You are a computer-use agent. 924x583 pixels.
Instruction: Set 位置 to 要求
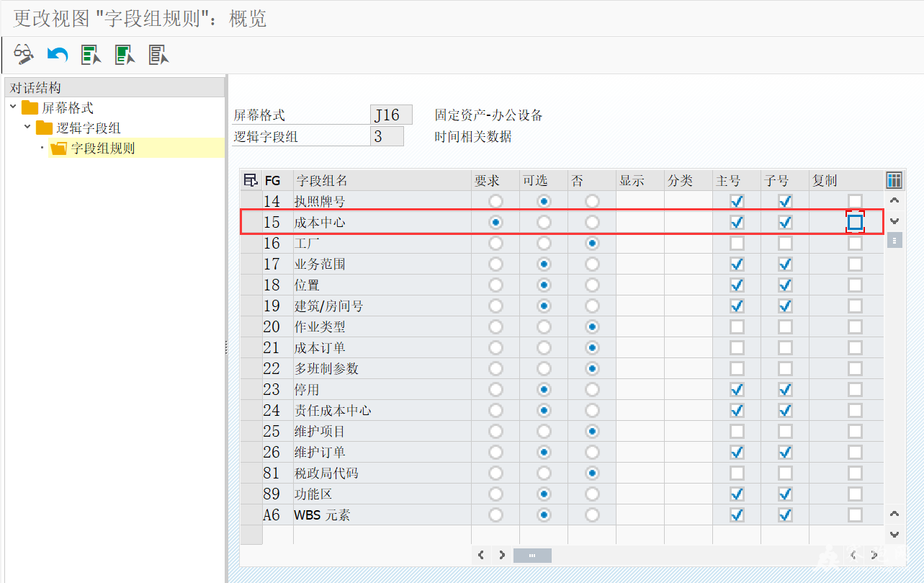tap(495, 285)
